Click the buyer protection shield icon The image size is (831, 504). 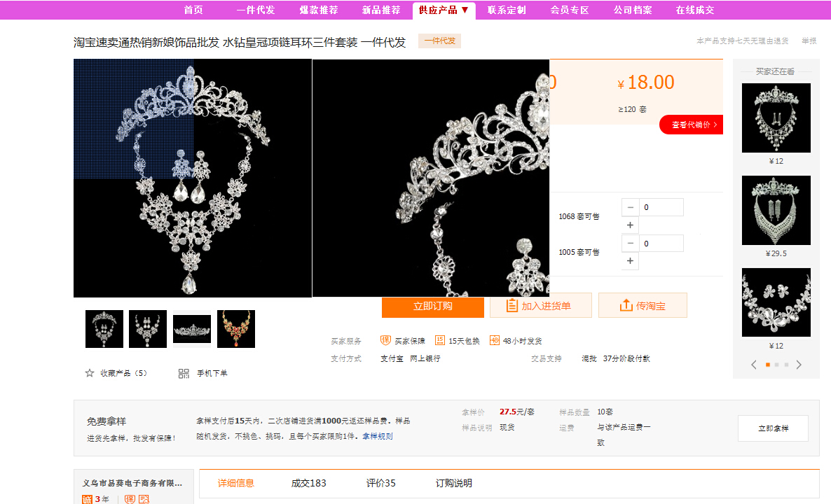385,341
